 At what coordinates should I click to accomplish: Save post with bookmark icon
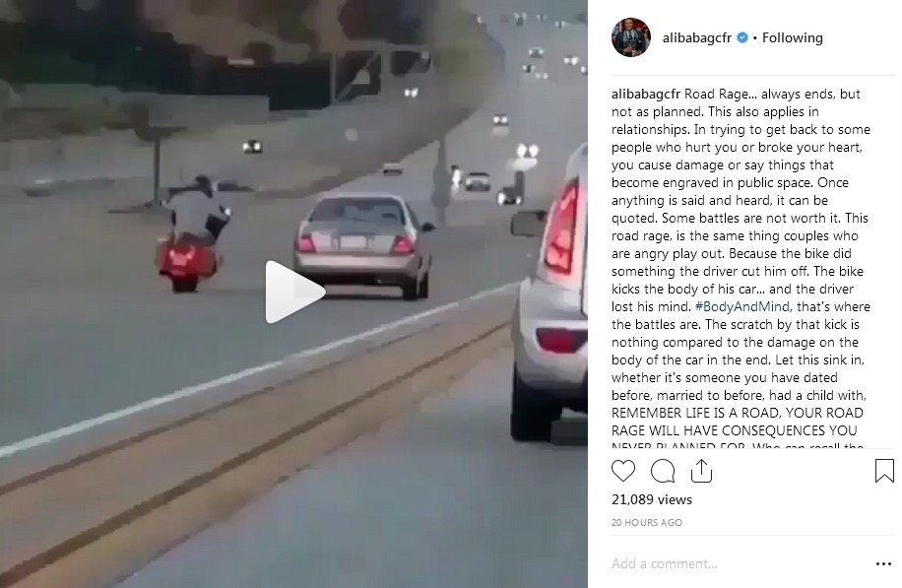pyautogui.click(x=884, y=471)
